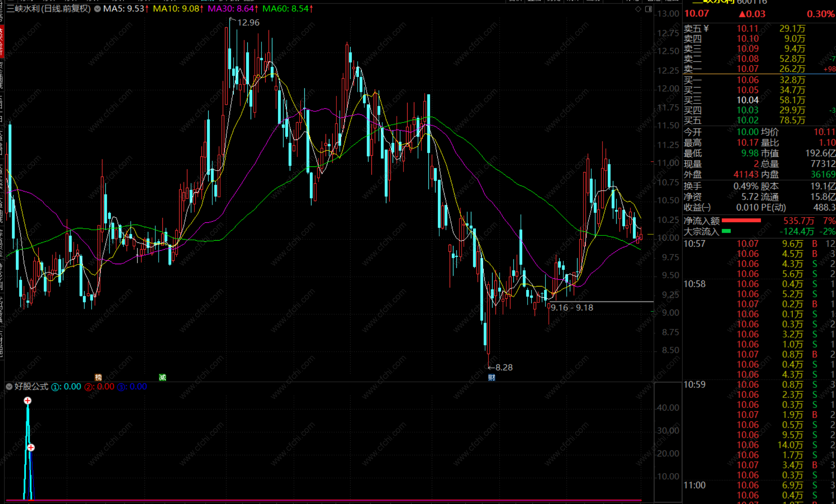The image size is (836, 504).
Task: Click the 9.16 - 9.18 price level label
Action: (572, 308)
